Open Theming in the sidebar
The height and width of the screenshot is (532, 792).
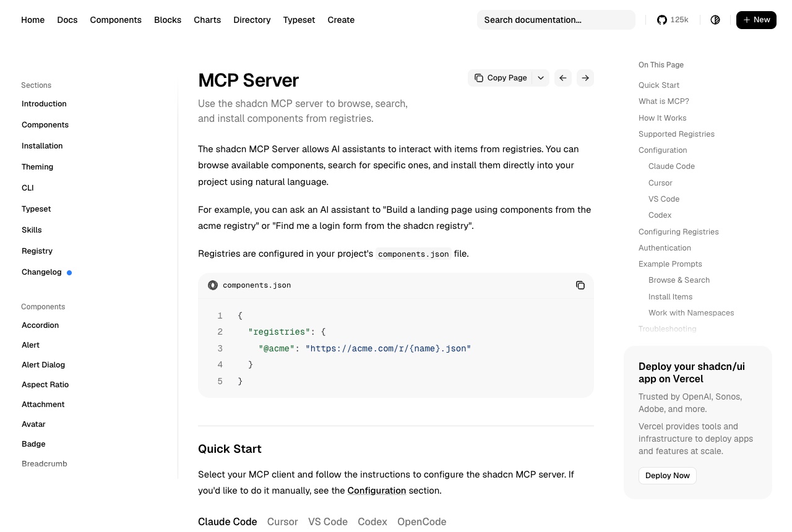[x=37, y=167]
